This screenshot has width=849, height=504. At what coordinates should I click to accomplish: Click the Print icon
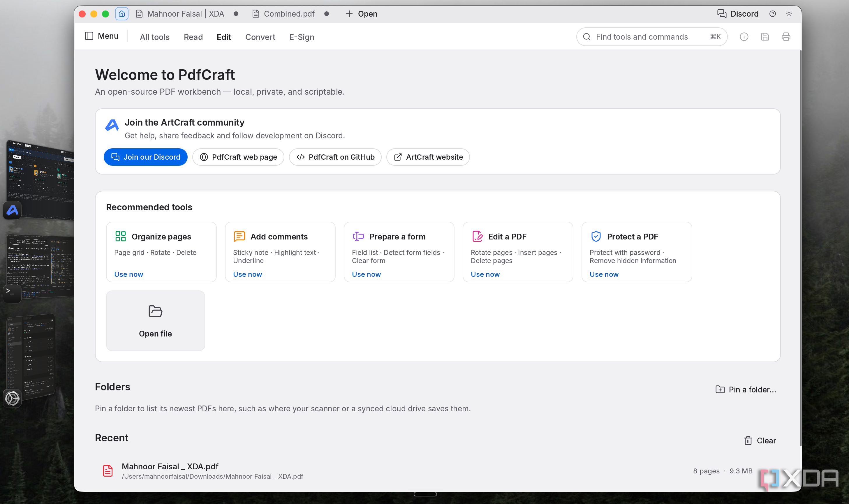click(786, 37)
